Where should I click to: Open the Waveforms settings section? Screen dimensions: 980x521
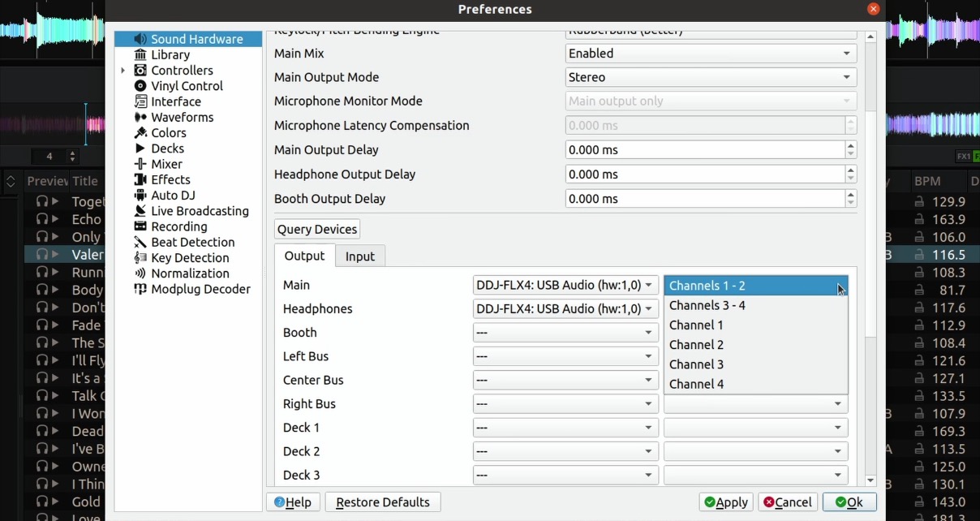[182, 117]
